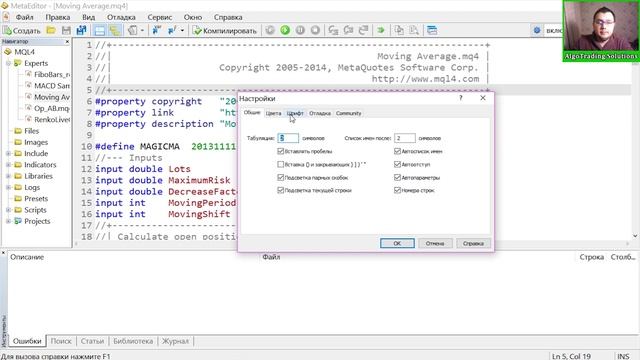Click the find in document toolbar icon

[414, 30]
